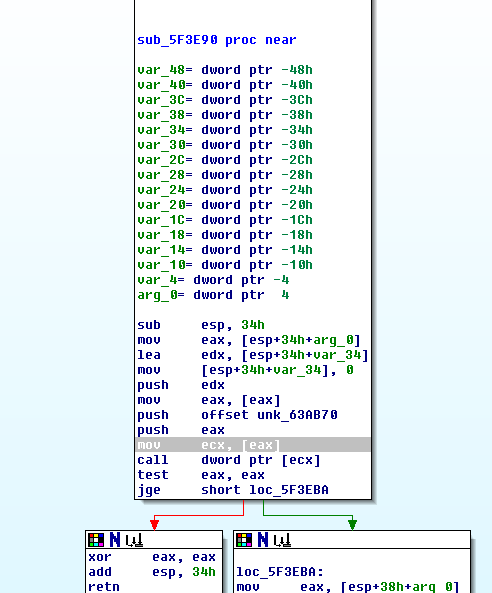The height and width of the screenshot is (593, 492).
Task: Click the var_48 variable definition
Action: point(225,70)
